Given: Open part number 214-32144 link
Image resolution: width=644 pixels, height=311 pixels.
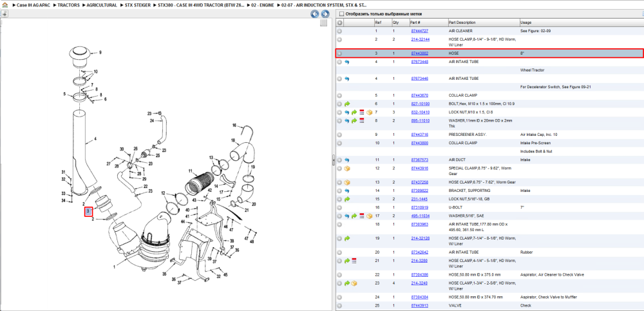Looking at the screenshot, I should [x=420, y=39].
